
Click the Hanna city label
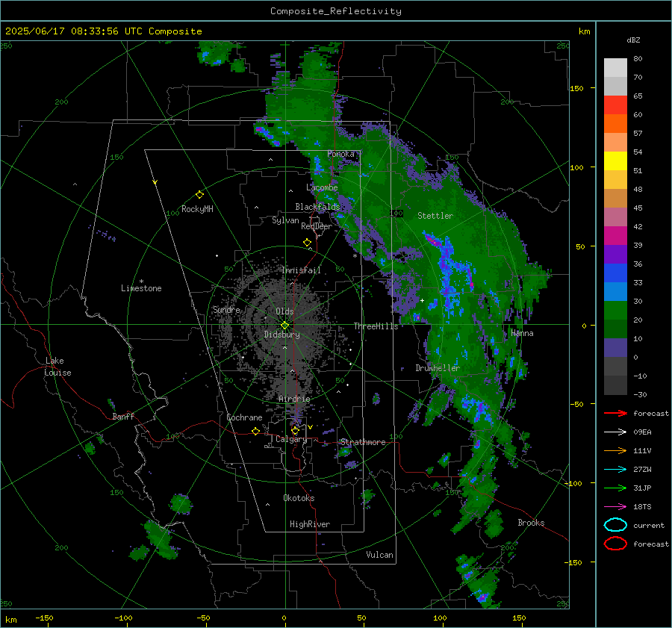pos(522,333)
